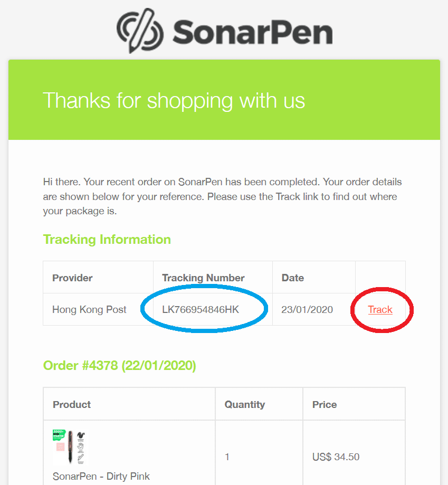Screen dimensions: 448x485
Task: Open the Track link for the package
Action: pyautogui.click(x=380, y=310)
